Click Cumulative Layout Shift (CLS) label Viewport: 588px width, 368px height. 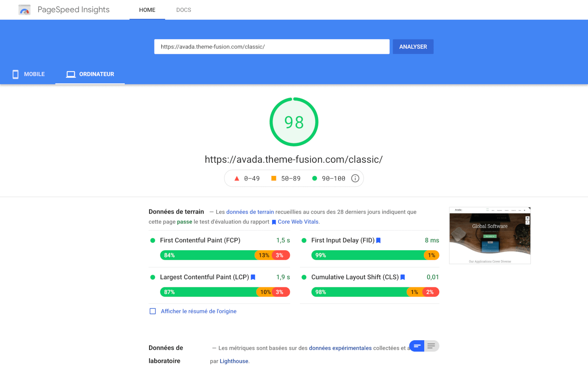[x=355, y=277]
